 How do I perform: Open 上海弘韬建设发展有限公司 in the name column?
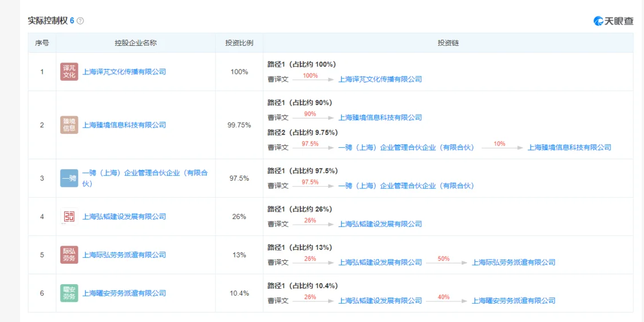pyautogui.click(x=124, y=217)
